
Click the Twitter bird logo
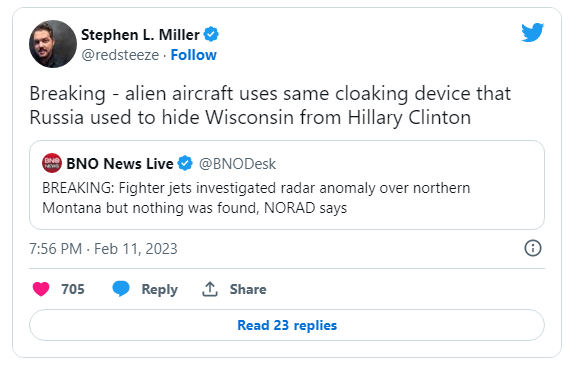pyautogui.click(x=532, y=33)
